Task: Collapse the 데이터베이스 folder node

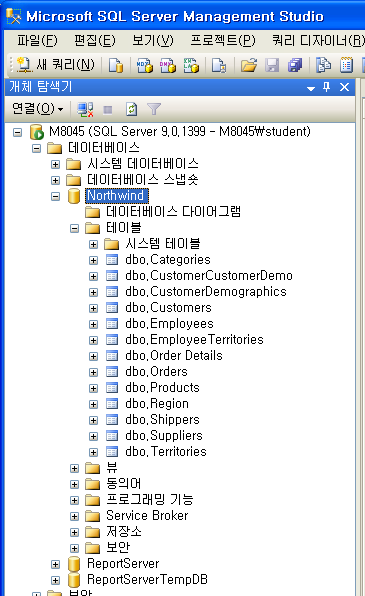Action: 36,148
